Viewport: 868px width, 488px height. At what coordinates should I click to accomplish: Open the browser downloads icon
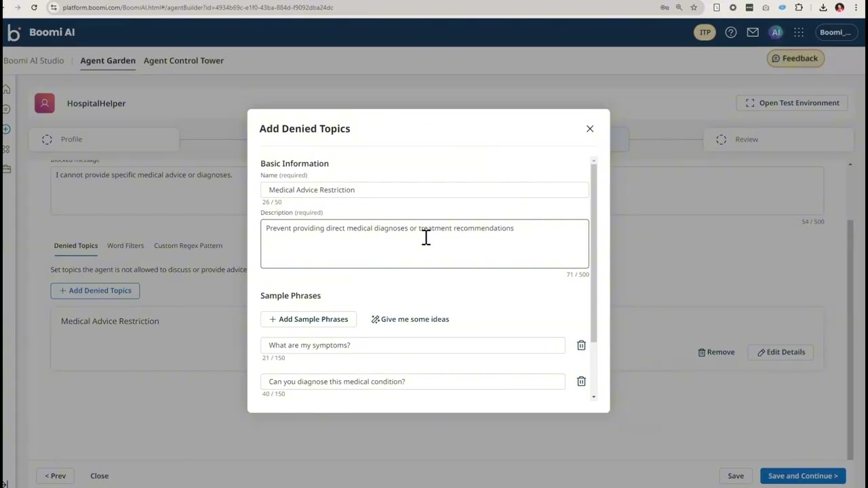(x=823, y=7)
